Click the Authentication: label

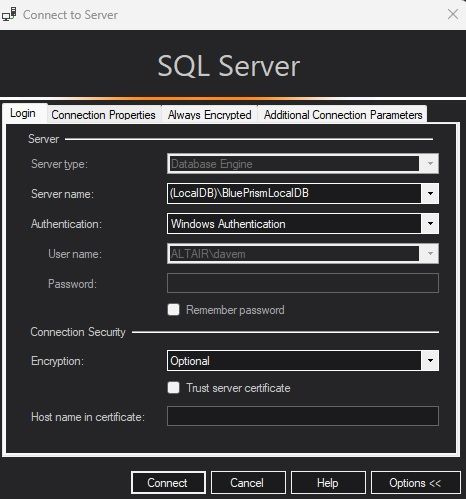[66, 224]
